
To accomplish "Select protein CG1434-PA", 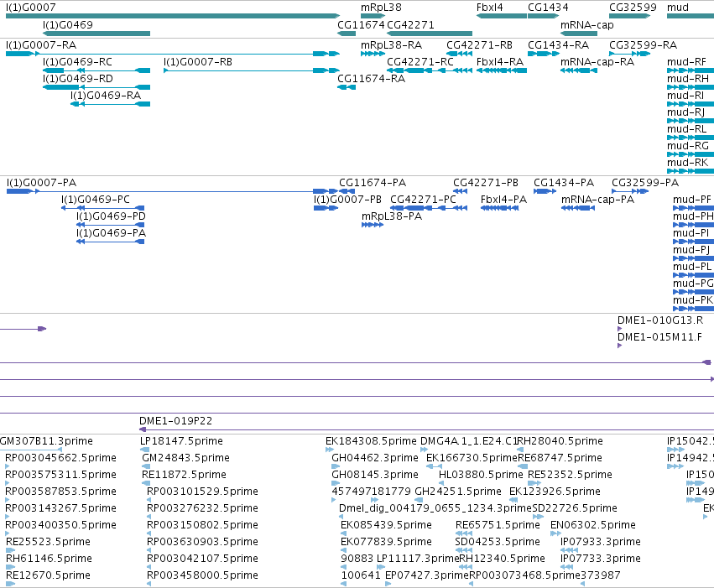I will 545,191.
